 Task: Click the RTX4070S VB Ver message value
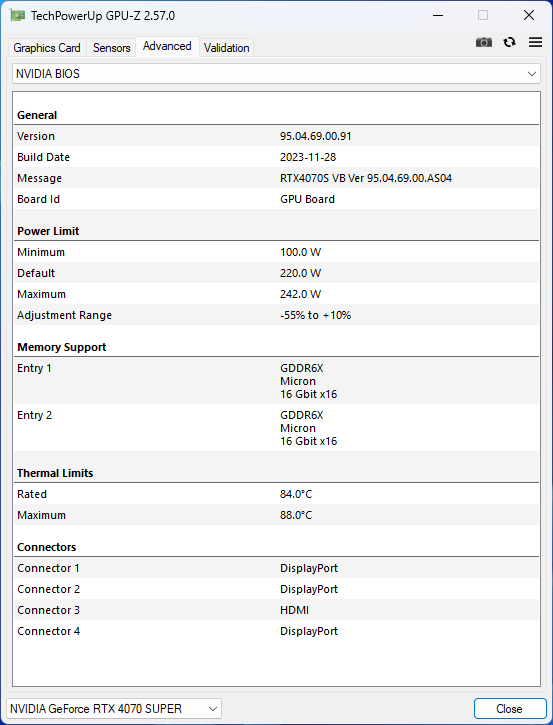click(366, 178)
